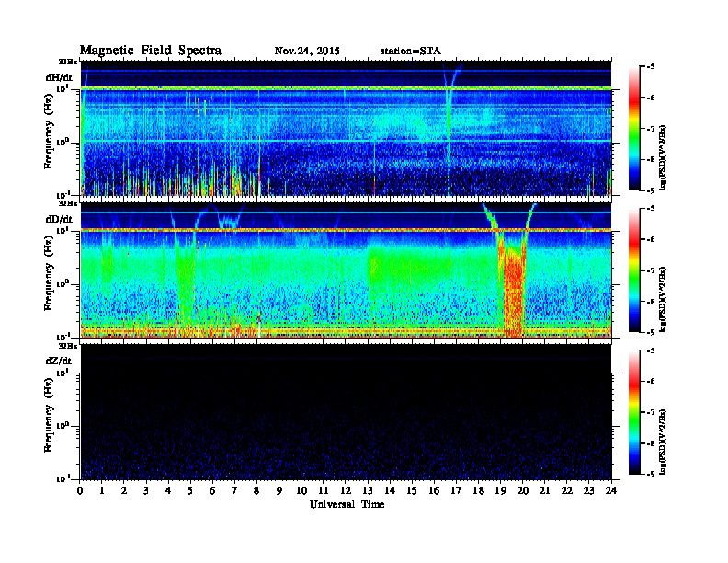This screenshot has height=563, width=728.
Task: Click the color scale bar beside dH/dt panel
Action: click(x=634, y=129)
